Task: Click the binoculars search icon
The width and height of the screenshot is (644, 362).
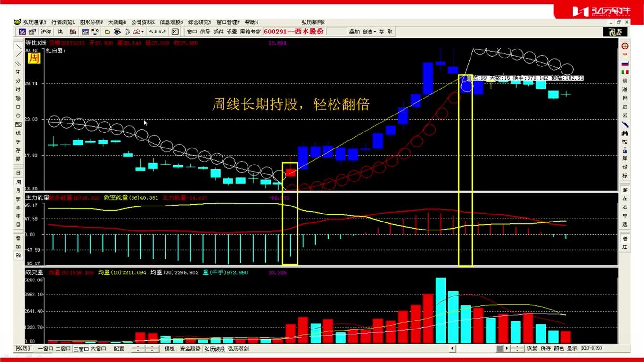Action: tap(625, 133)
